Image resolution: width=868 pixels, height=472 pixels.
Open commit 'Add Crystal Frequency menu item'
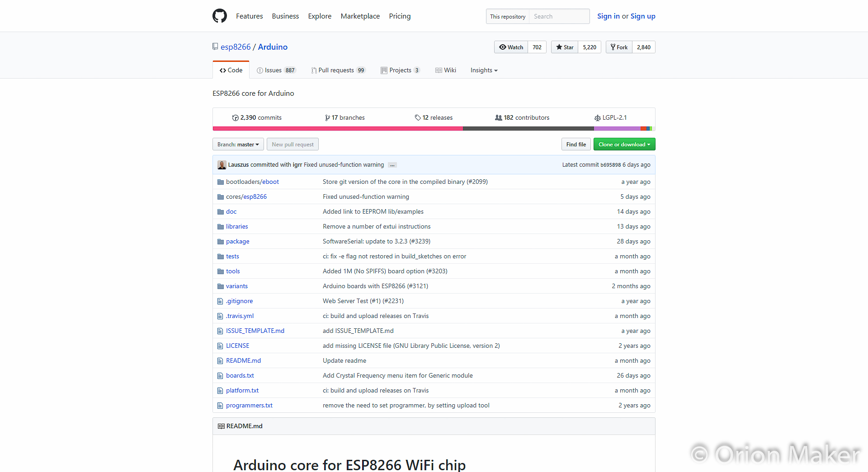point(398,376)
